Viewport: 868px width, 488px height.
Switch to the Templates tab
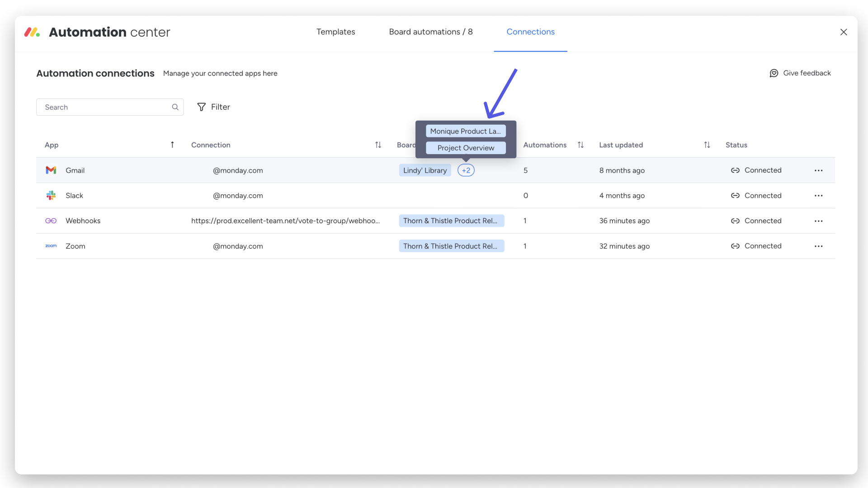pyautogui.click(x=335, y=32)
